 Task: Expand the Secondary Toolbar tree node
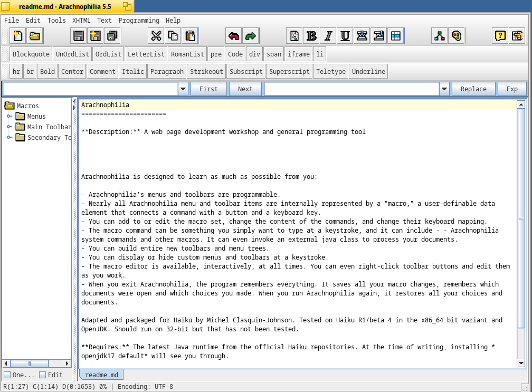(x=9, y=137)
